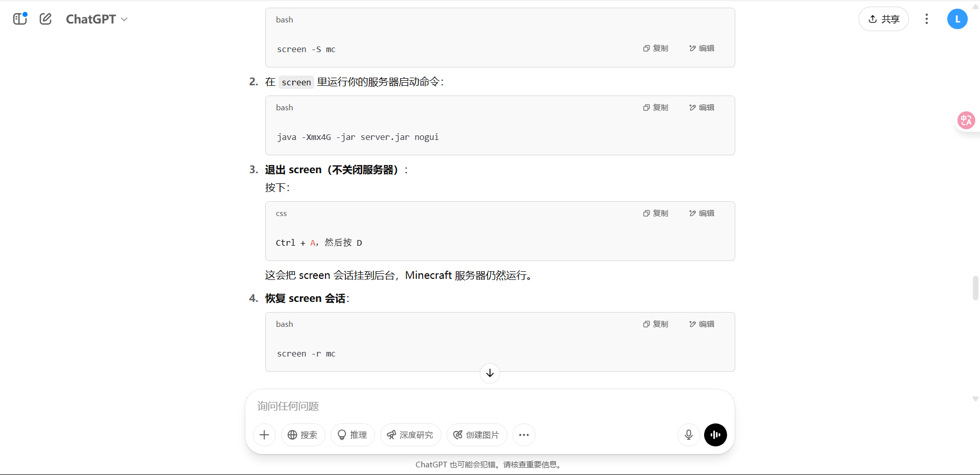Copy the Ctrl + A css block
980x475 pixels.
point(656,213)
